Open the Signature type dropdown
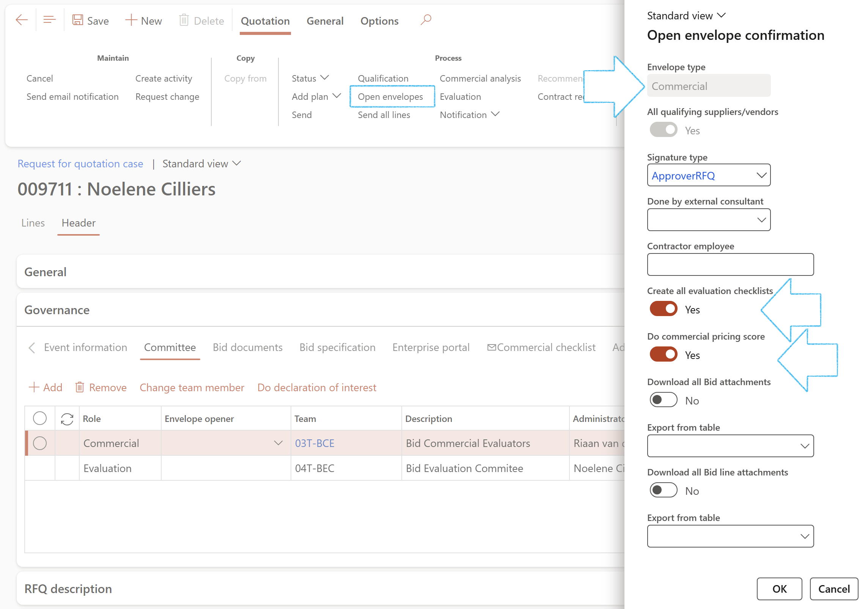This screenshot has width=868, height=609. [761, 175]
